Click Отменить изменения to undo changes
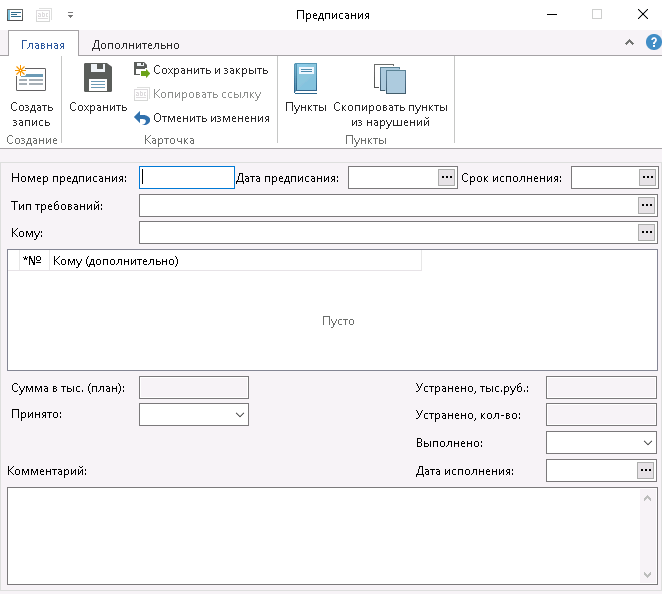 click(x=202, y=118)
